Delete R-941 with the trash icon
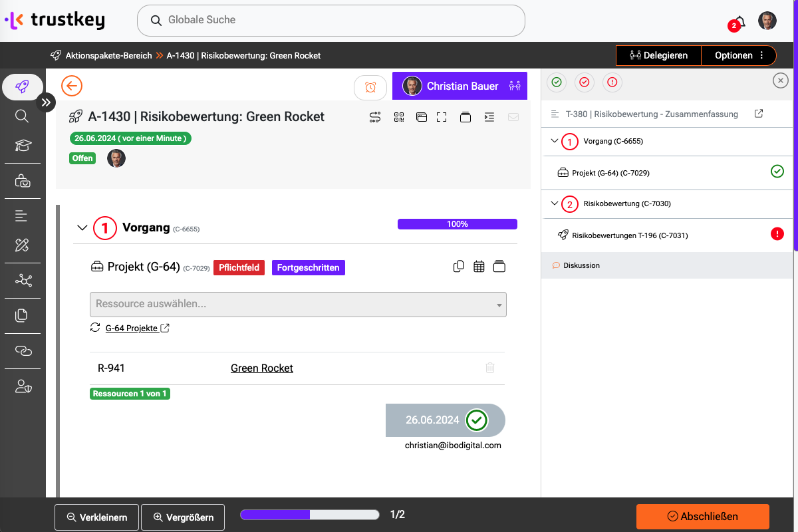 tap(490, 368)
